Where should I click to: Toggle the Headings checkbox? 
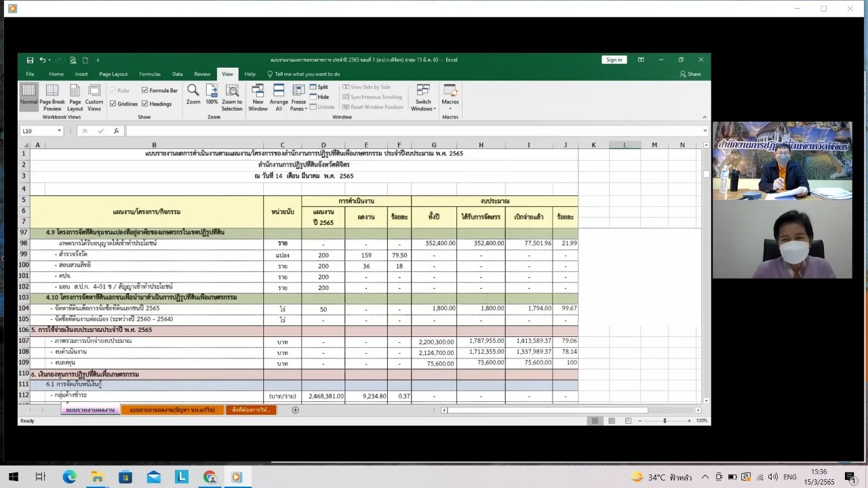(157, 104)
